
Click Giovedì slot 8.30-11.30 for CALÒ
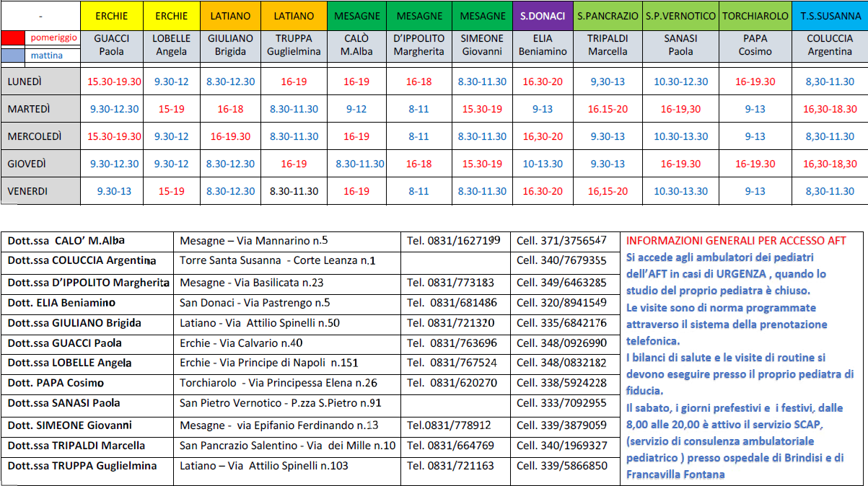coord(360,164)
